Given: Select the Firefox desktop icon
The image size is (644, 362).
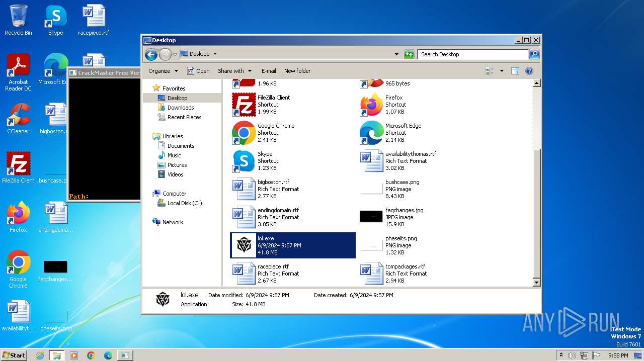Looking at the screenshot, I should click(18, 217).
